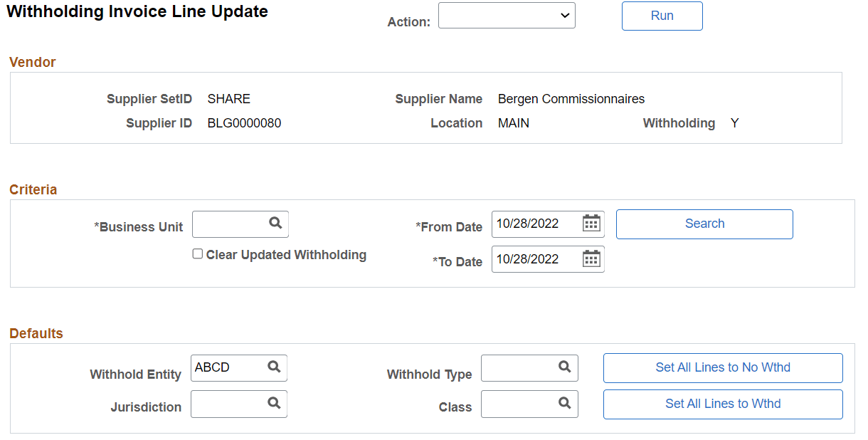
Task: Open the Jurisdiction lookup magnifier
Action: pos(275,404)
